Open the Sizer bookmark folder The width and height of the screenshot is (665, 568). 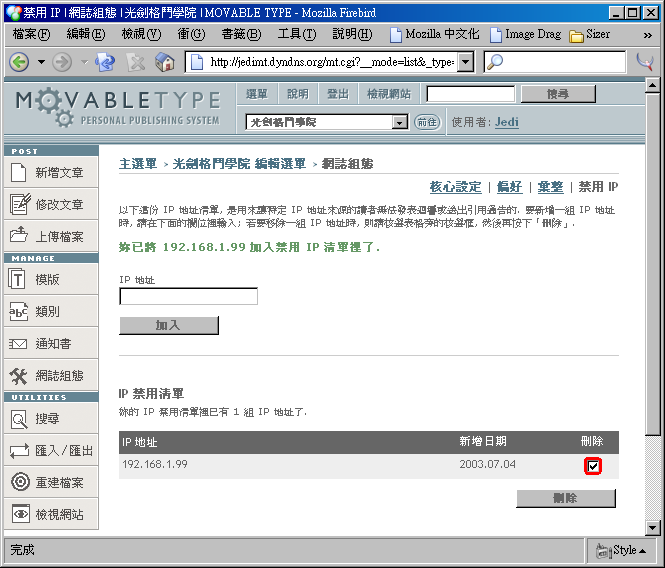coord(590,35)
